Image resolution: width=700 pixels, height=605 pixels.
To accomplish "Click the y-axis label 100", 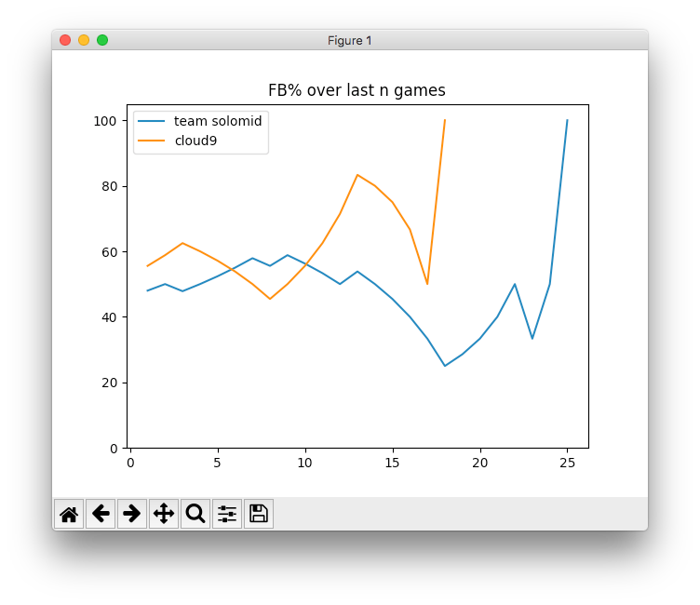I will [x=105, y=121].
